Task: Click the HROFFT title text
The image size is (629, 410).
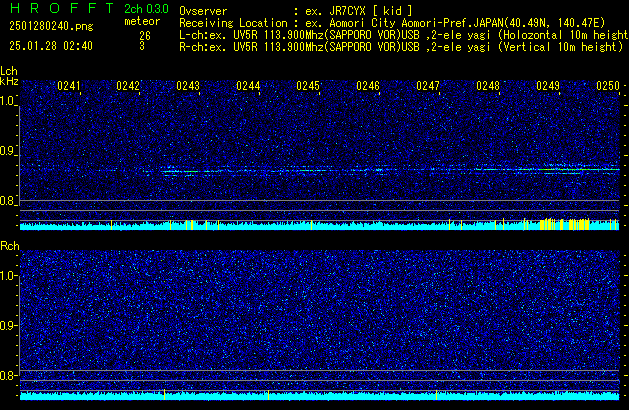Action: coord(62,8)
